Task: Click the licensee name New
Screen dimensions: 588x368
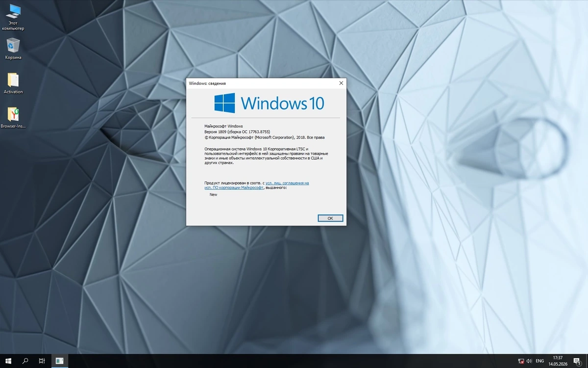Action: (213, 195)
